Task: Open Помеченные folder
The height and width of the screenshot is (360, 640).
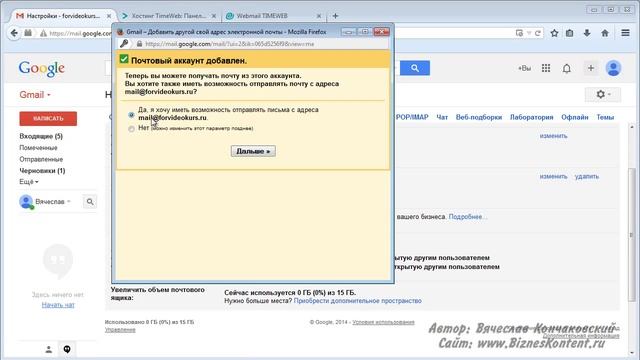Action: (x=38, y=148)
